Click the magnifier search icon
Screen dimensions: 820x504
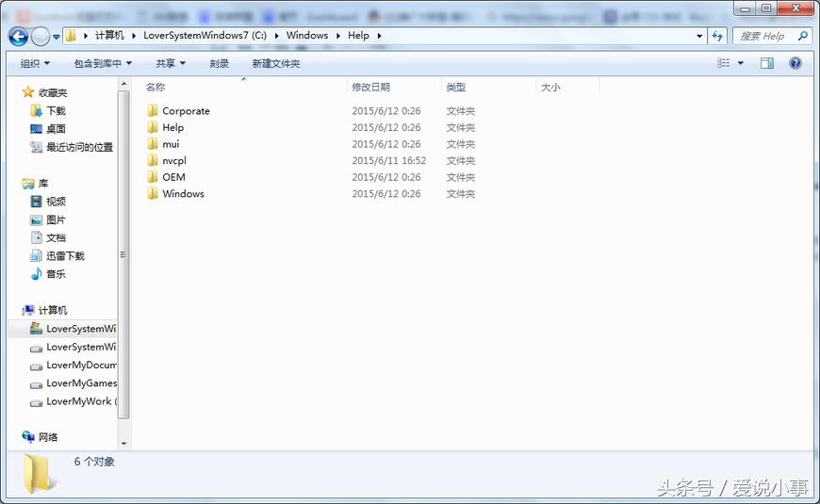click(803, 36)
